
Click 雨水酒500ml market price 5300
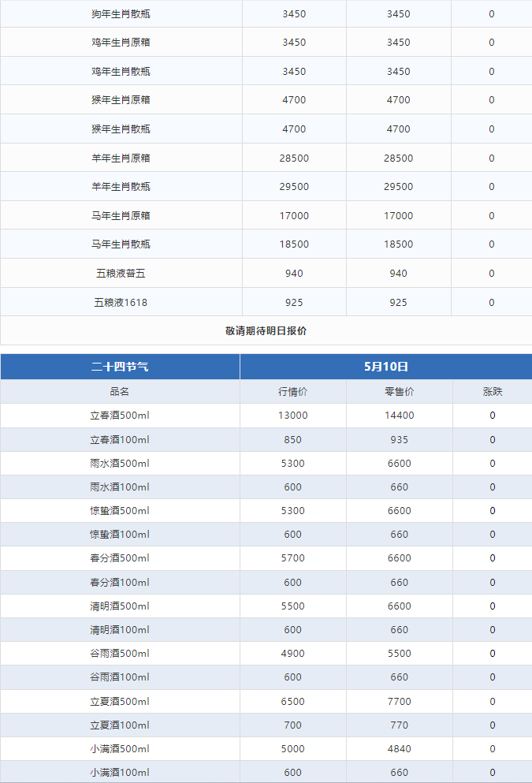[x=293, y=464]
